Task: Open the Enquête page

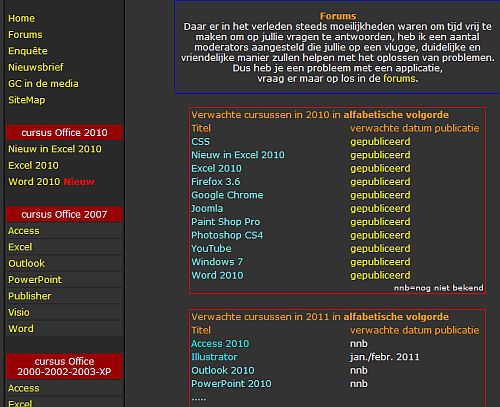Action: [28, 51]
